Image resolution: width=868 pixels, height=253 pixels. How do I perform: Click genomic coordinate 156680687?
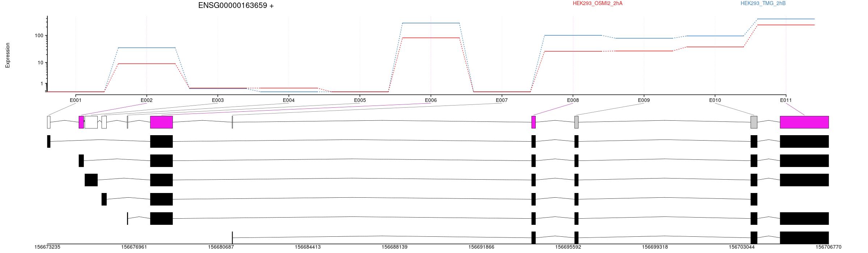click(x=221, y=247)
